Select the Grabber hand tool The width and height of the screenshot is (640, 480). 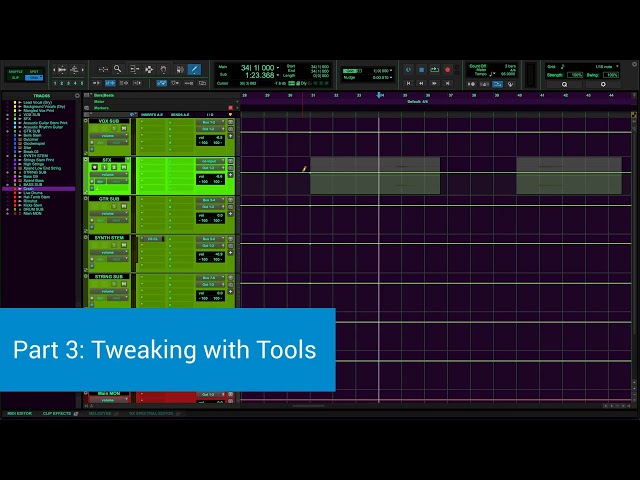[163, 69]
